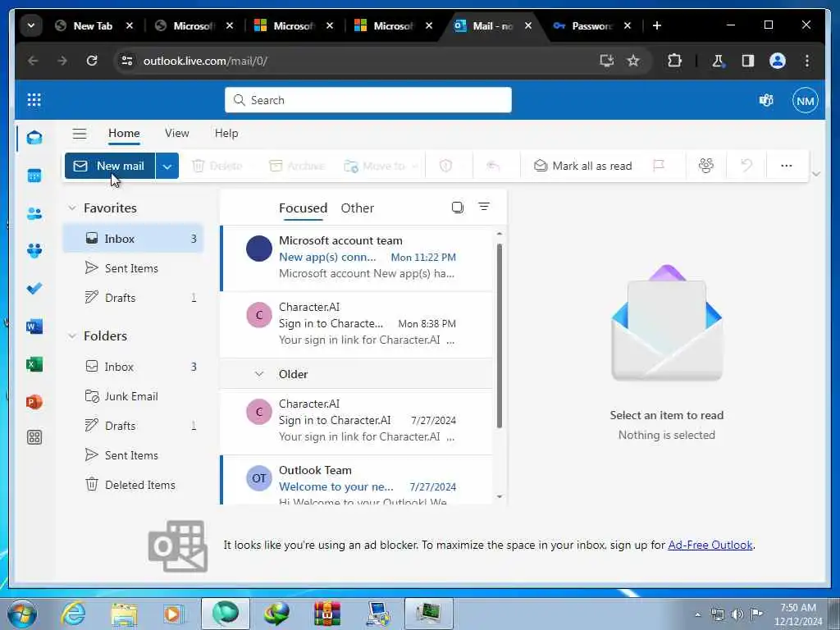The height and width of the screenshot is (630, 840).
Task: Click the New mail button
Action: pyautogui.click(x=110, y=166)
